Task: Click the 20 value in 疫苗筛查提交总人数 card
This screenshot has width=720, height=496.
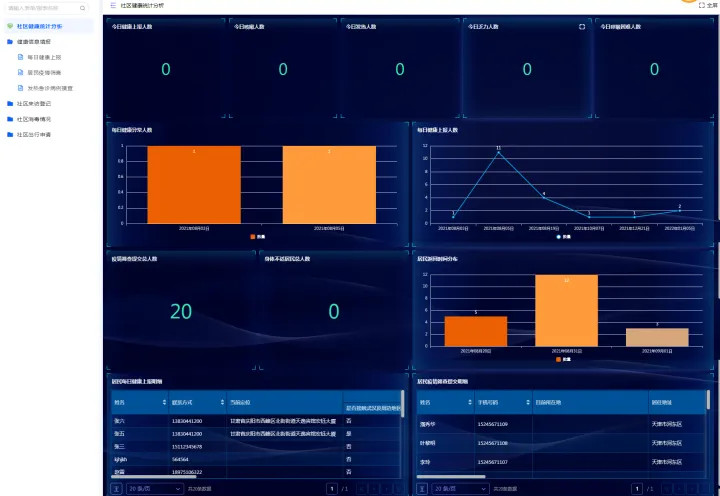Action: click(x=181, y=311)
